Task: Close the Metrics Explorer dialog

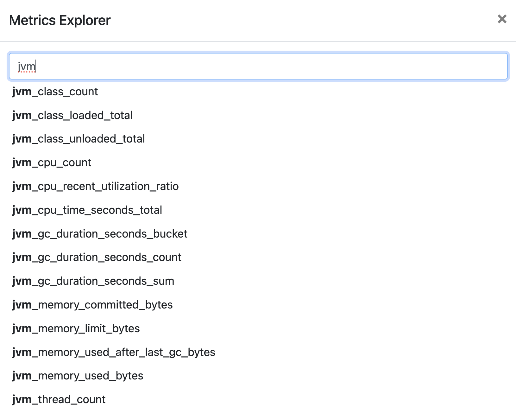Action: 502,19
